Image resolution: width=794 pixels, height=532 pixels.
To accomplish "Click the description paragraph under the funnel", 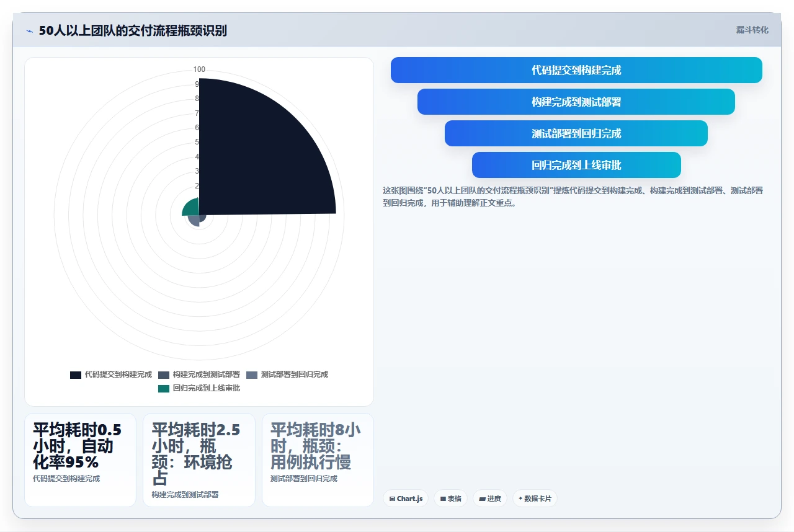I will pyautogui.click(x=573, y=197).
